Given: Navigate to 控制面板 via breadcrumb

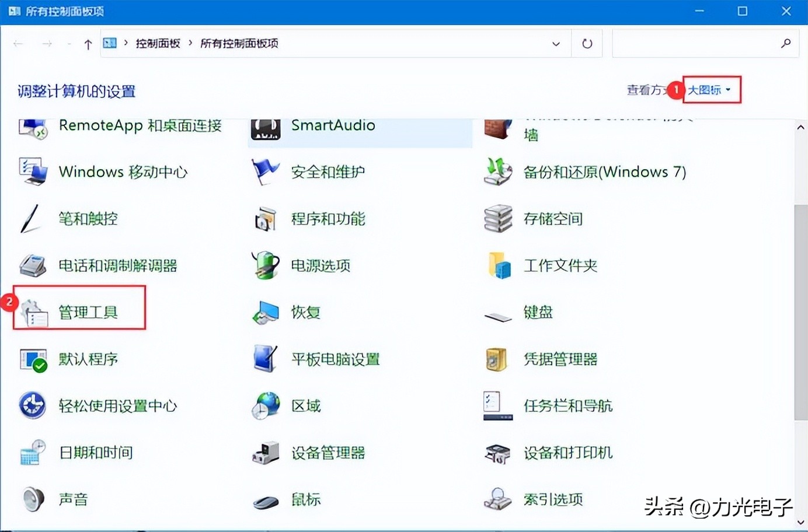Looking at the screenshot, I should (x=158, y=43).
